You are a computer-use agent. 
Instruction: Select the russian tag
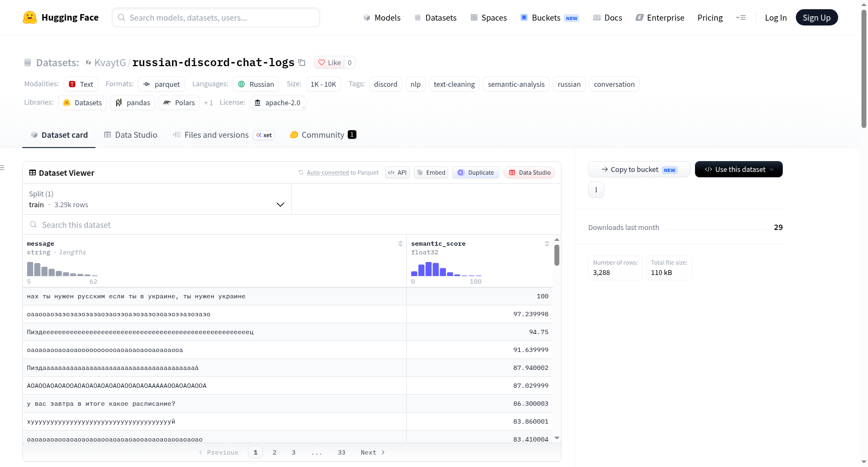569,84
